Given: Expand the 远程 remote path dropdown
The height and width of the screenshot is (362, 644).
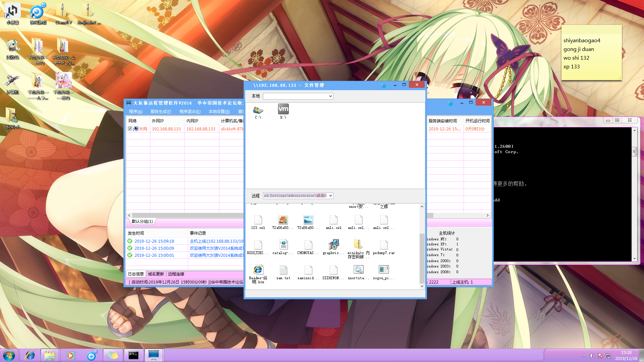Looking at the screenshot, I should point(330,196).
